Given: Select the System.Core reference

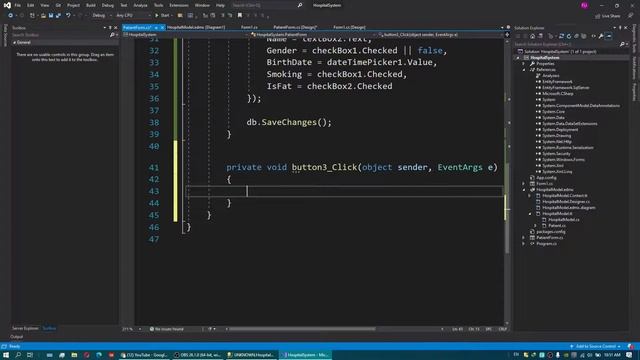Looking at the screenshot, I should [x=553, y=112].
